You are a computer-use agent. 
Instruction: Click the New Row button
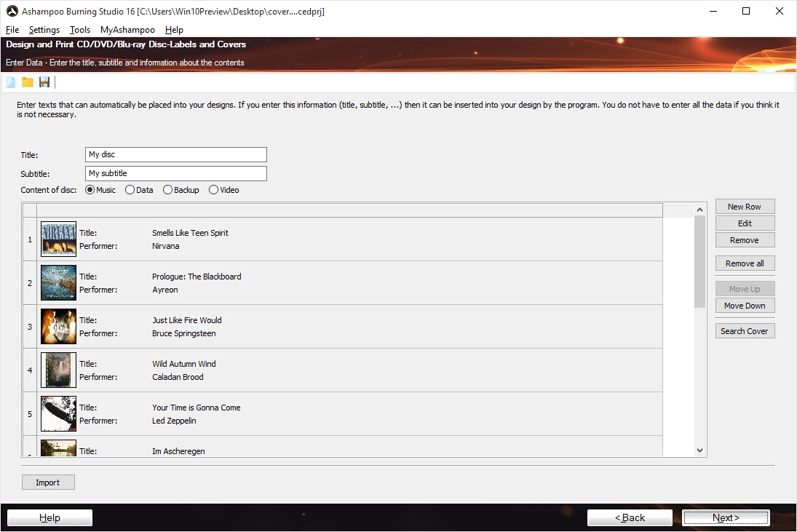click(x=745, y=207)
